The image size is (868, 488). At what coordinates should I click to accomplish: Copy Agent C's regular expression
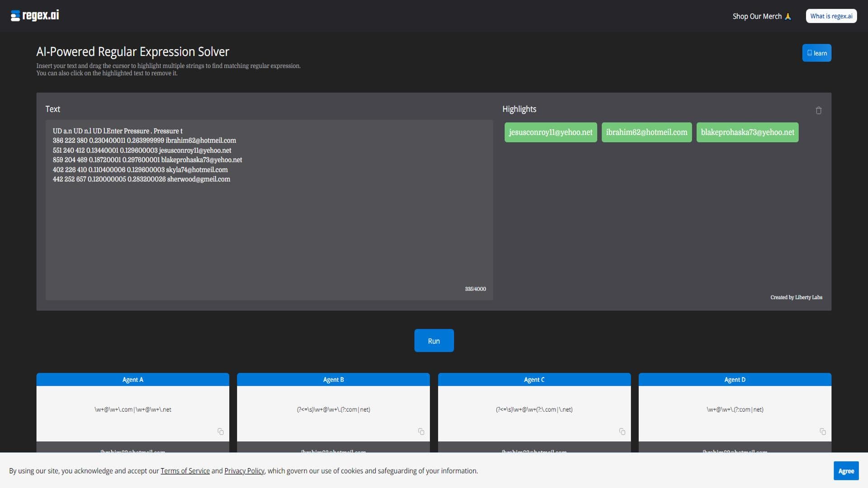pos(622,432)
